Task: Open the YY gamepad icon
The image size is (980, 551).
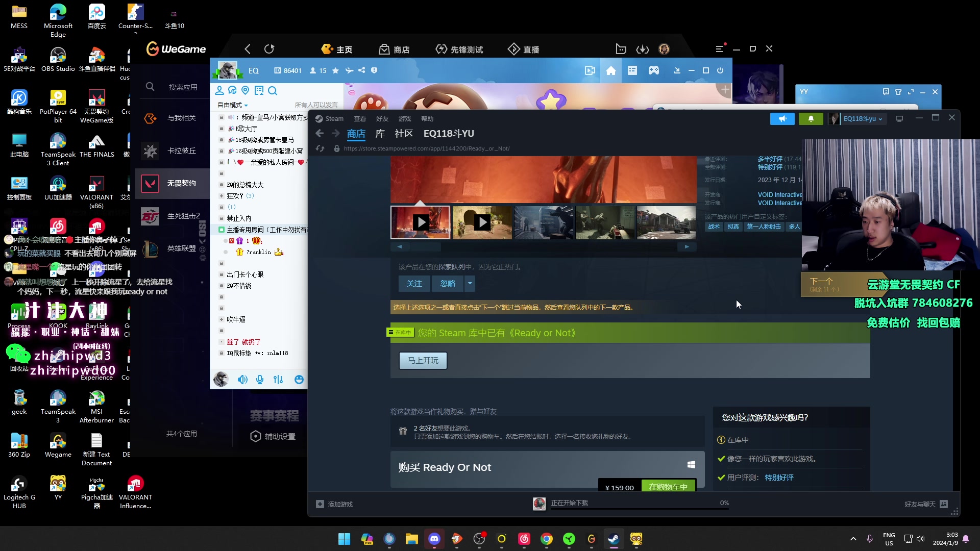Action: coord(654,70)
